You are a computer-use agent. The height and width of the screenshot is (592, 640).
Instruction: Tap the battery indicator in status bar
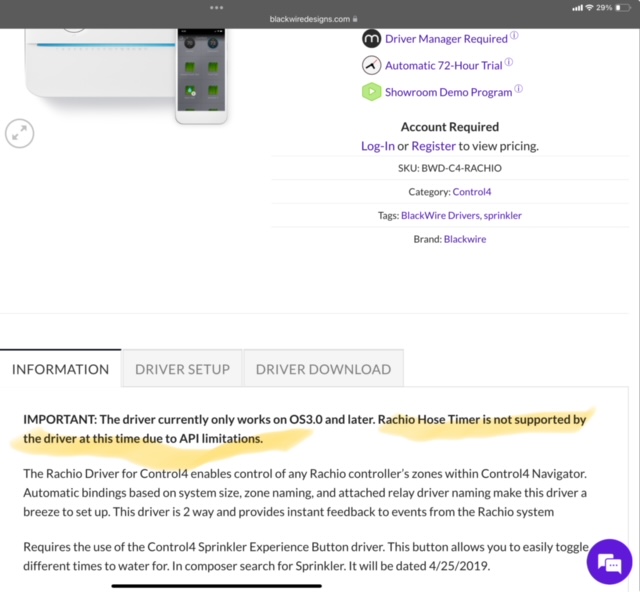point(623,8)
